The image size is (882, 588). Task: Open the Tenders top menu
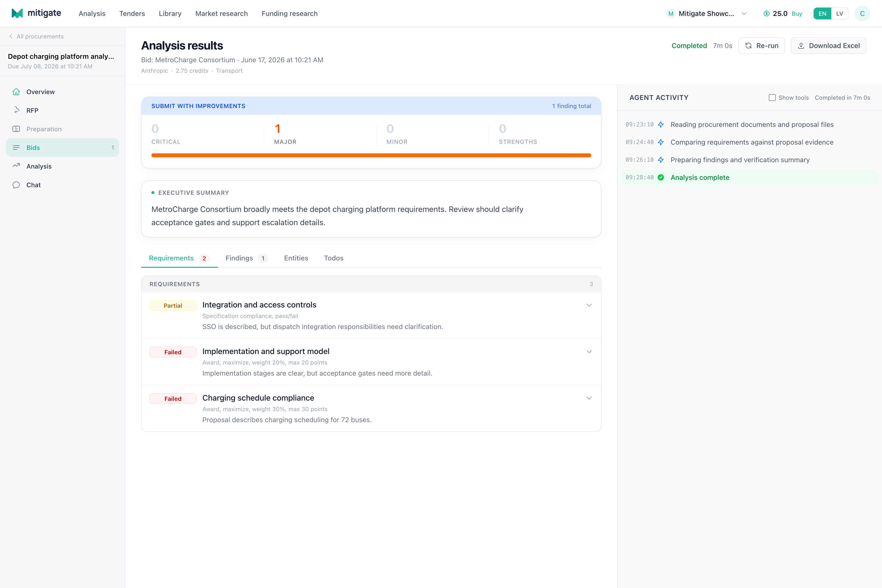pyautogui.click(x=132, y=13)
